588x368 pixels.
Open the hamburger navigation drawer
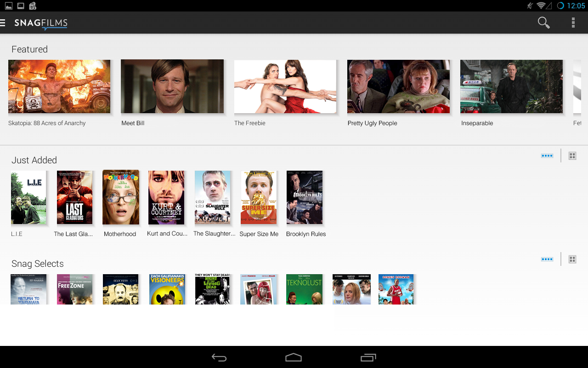coord(3,23)
